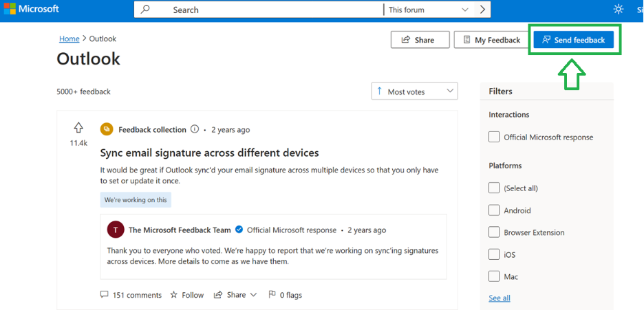644x310 pixels.
Task: Enable Official Microsoft response filter
Action: click(494, 137)
